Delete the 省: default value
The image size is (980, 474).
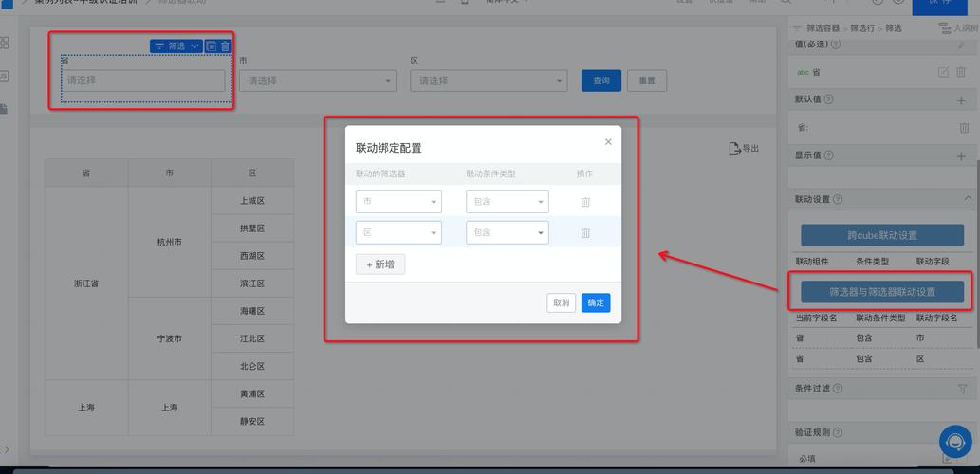964,127
